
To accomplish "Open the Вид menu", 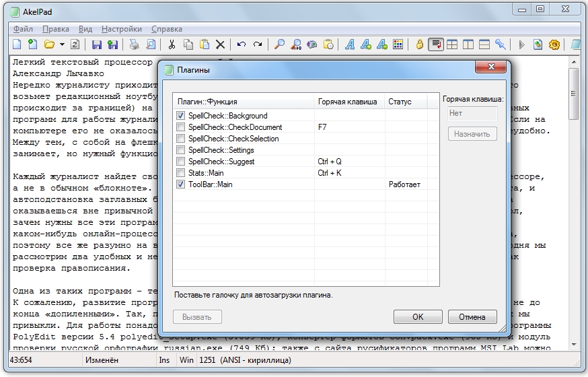I will [85, 29].
